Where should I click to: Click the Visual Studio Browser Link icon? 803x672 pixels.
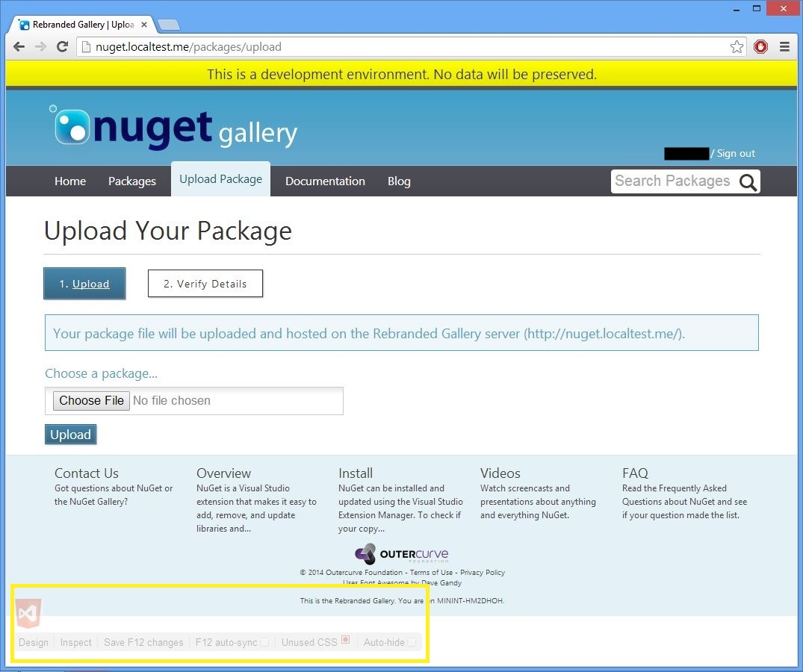28,612
